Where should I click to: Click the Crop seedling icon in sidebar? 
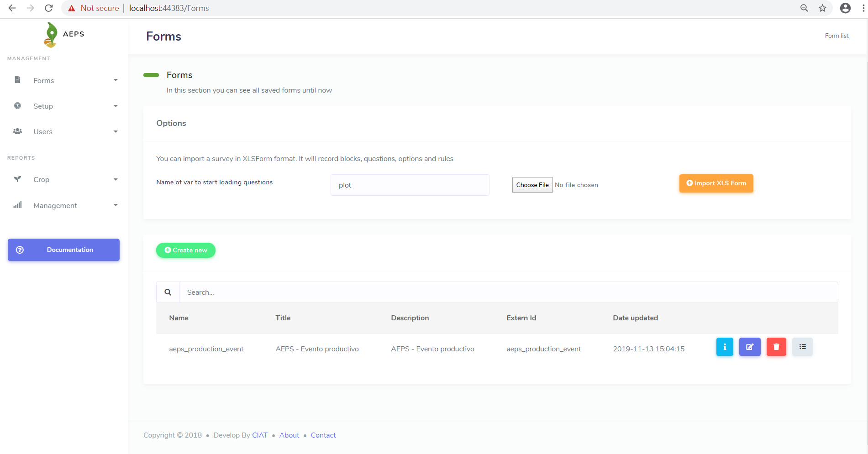[17, 179]
